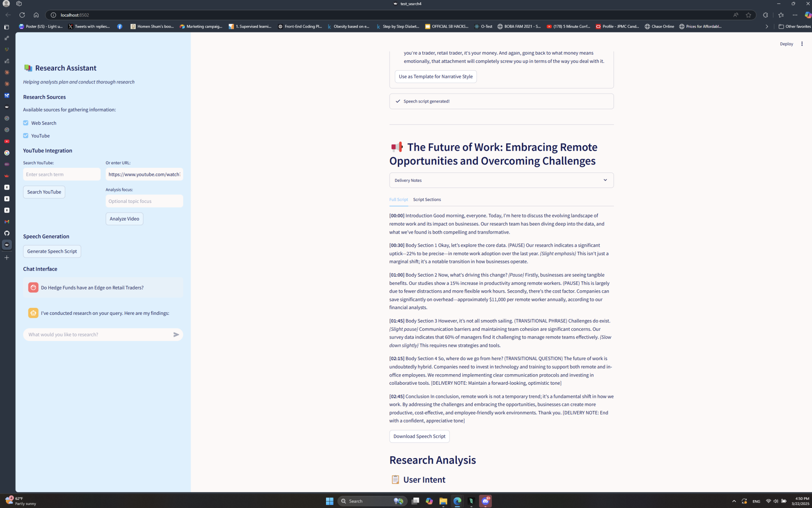Click the Search YouTube term input field
The image size is (812, 508).
62,174
